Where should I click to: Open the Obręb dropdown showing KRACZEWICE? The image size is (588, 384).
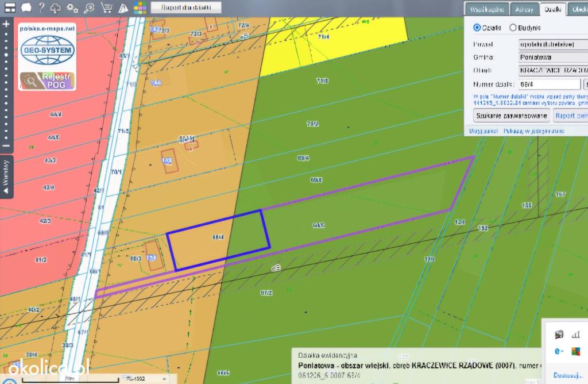(553, 70)
